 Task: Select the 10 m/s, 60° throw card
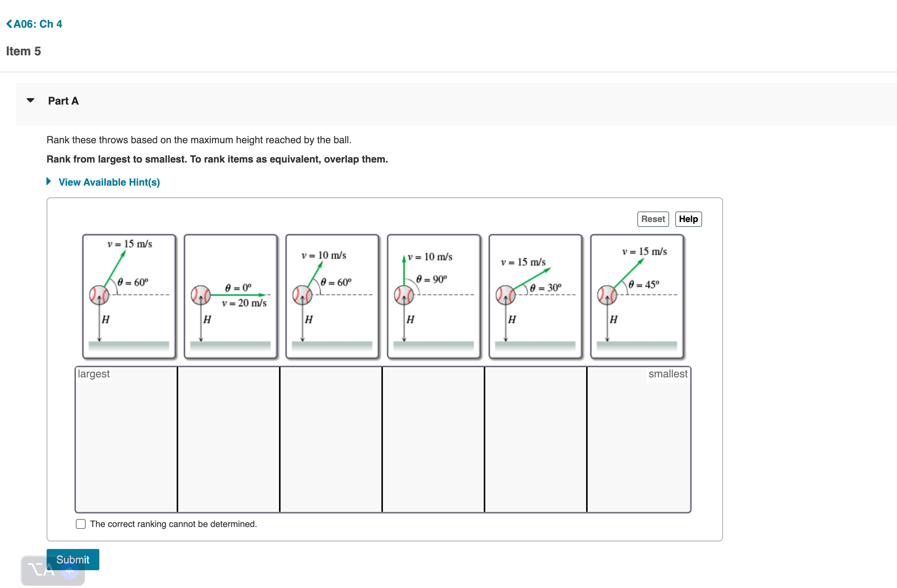pyautogui.click(x=332, y=296)
